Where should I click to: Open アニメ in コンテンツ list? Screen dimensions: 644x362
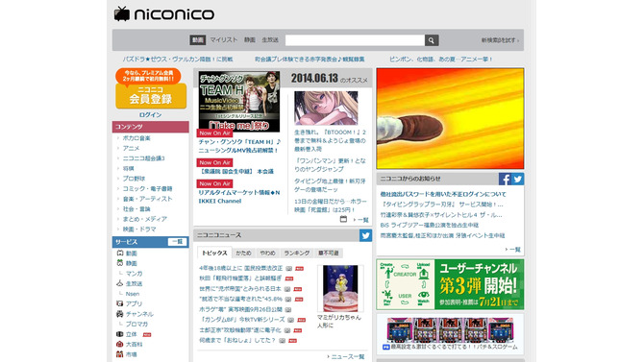coord(131,148)
